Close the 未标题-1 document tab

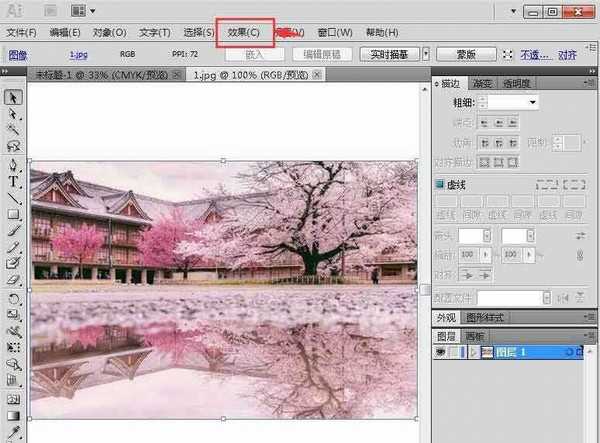(x=177, y=75)
